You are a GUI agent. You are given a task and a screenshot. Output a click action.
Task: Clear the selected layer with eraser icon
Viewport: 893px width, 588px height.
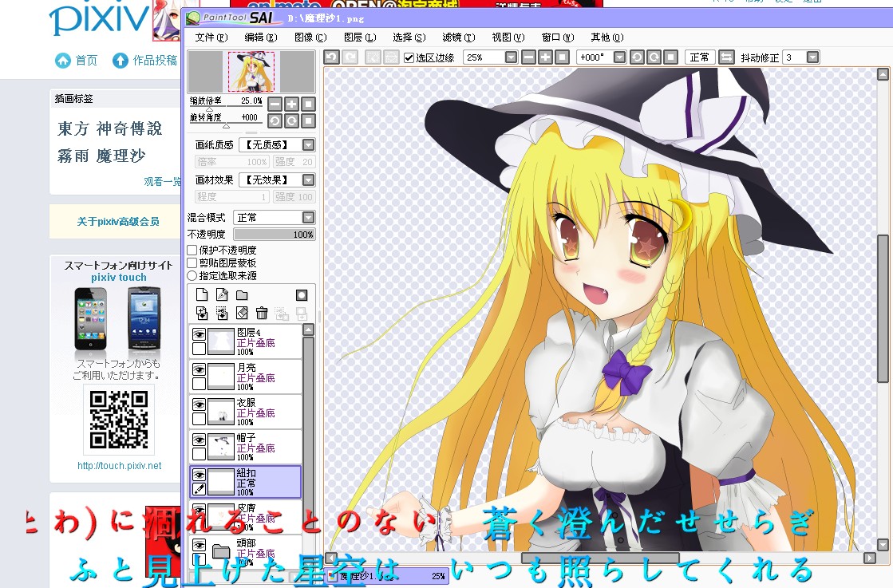coord(242,313)
